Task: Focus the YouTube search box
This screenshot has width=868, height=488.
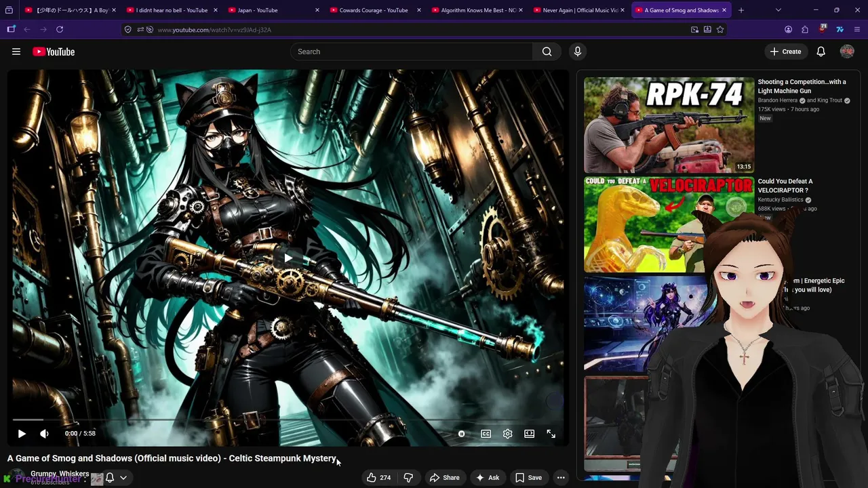Action: point(412,52)
